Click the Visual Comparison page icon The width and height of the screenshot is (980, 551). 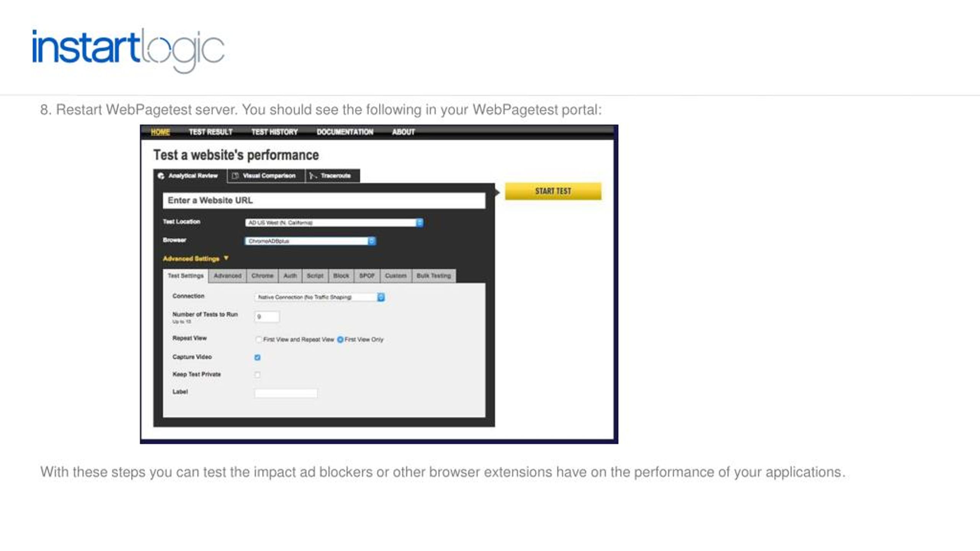[235, 176]
